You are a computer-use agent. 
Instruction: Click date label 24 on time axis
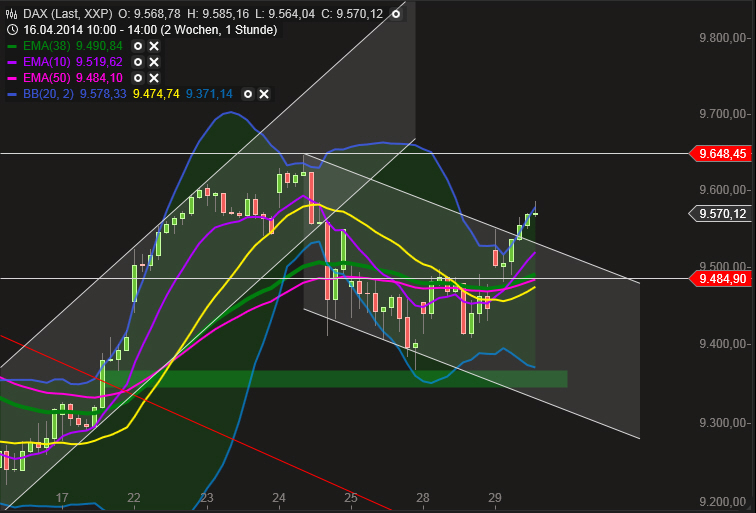point(279,498)
